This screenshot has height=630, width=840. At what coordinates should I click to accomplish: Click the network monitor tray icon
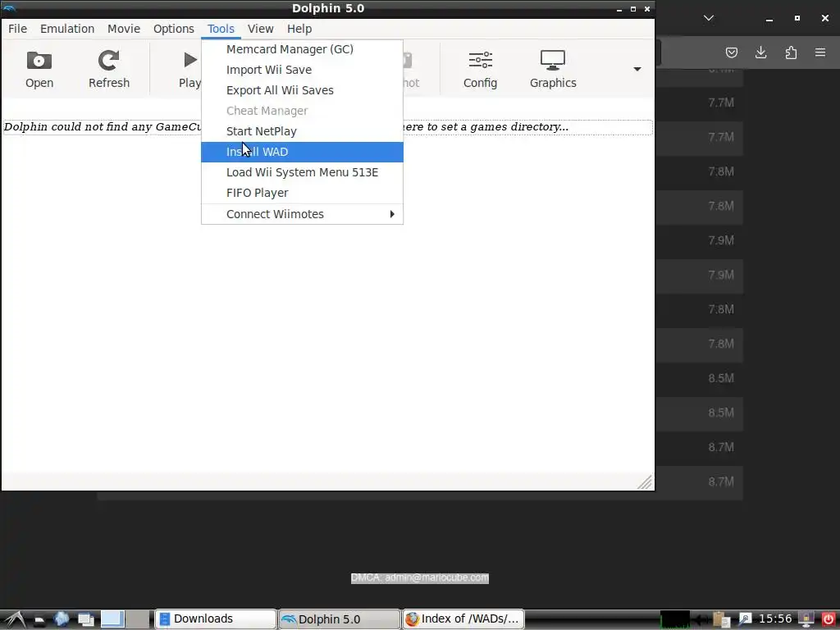tap(806, 619)
